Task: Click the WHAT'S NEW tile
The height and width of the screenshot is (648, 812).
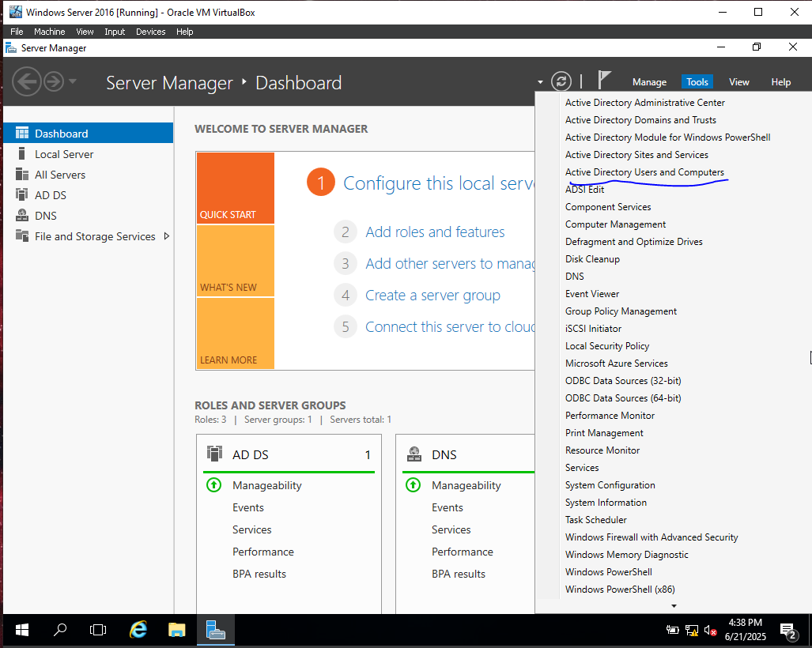Action: (235, 261)
